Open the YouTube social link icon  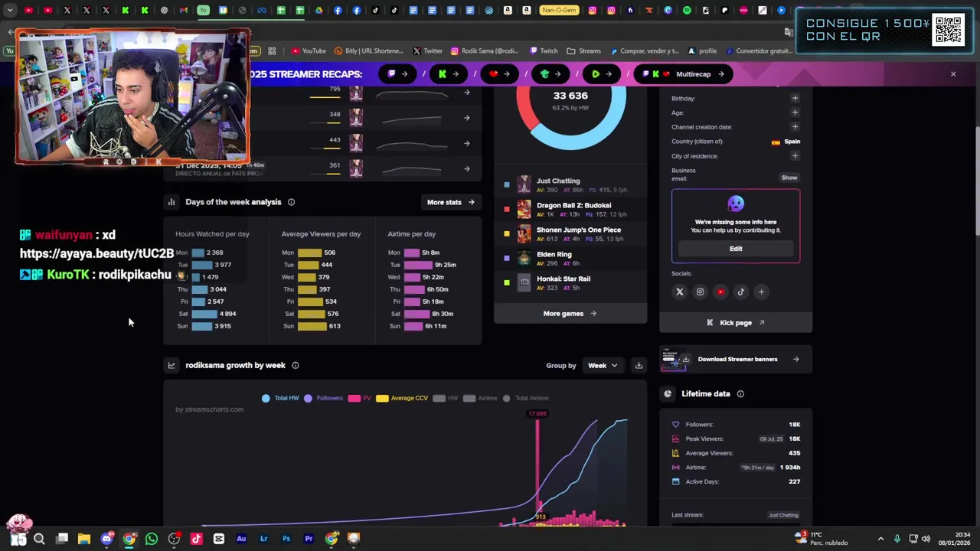click(x=720, y=292)
